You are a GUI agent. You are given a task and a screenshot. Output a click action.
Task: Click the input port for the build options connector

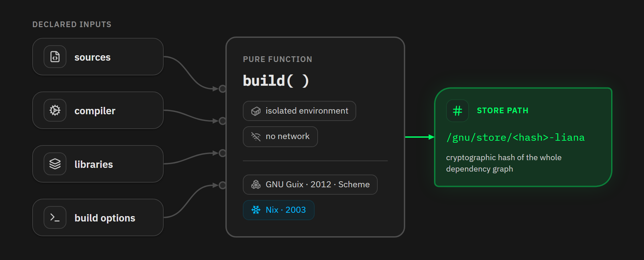(x=222, y=185)
